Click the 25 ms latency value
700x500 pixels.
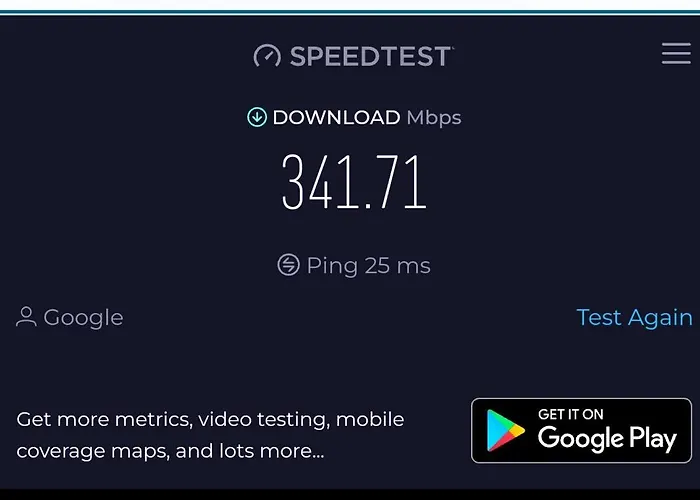point(398,266)
